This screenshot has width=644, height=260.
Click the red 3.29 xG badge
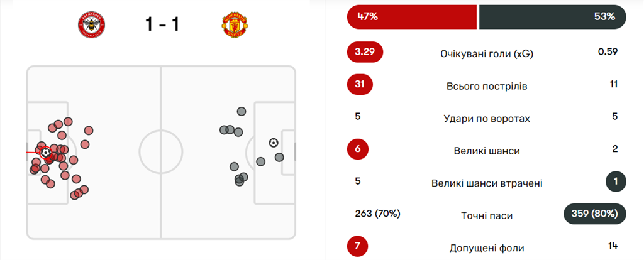click(365, 52)
